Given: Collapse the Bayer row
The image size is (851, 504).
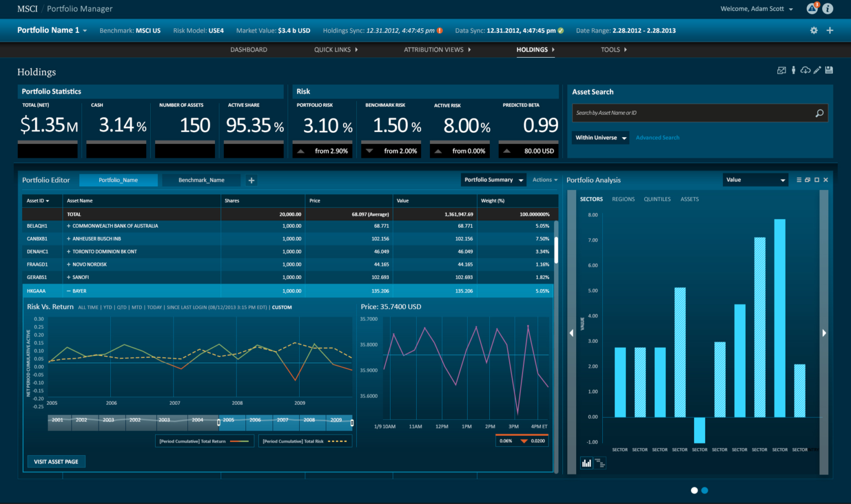Looking at the screenshot, I should click(69, 291).
